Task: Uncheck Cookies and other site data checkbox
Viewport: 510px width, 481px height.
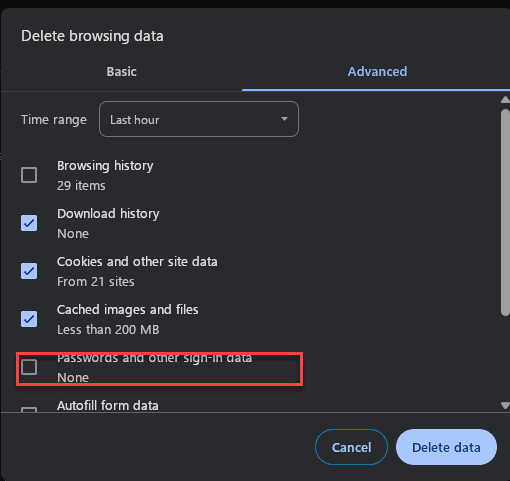Action: pyautogui.click(x=29, y=271)
